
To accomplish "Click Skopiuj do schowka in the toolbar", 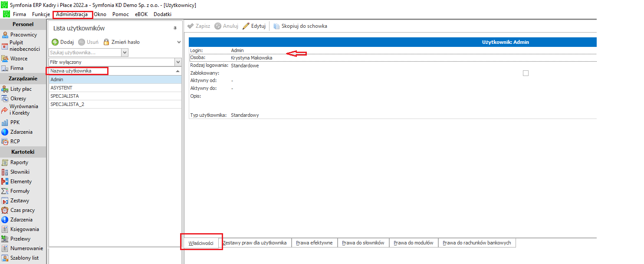I will coord(300,26).
